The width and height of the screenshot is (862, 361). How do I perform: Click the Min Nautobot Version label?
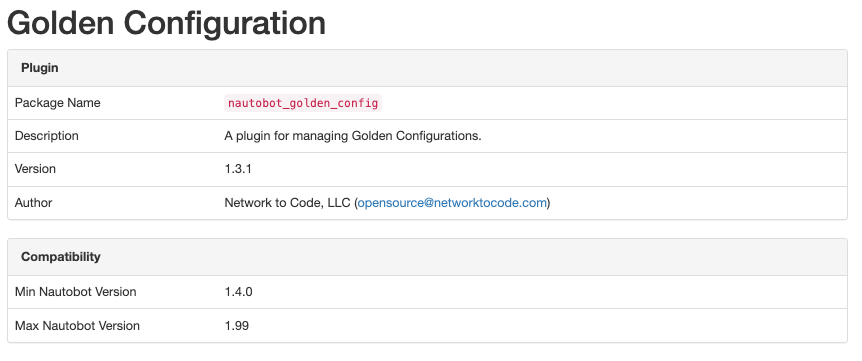[x=76, y=292]
